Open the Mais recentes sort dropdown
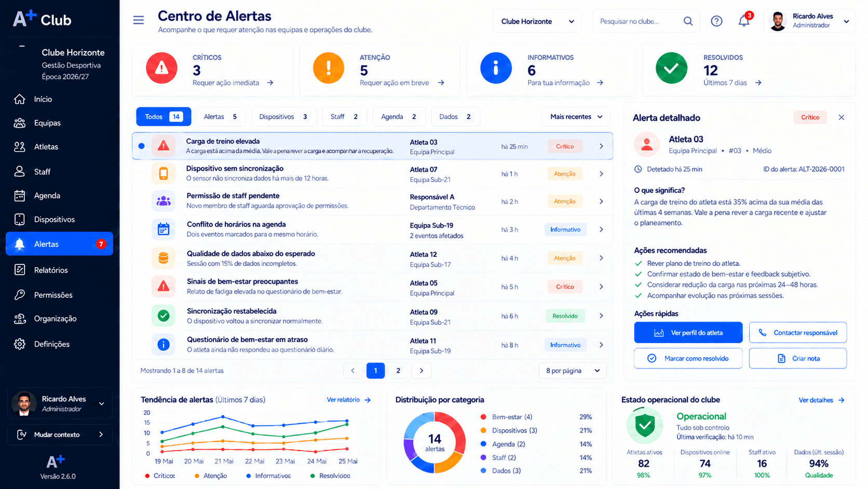 [x=576, y=117]
